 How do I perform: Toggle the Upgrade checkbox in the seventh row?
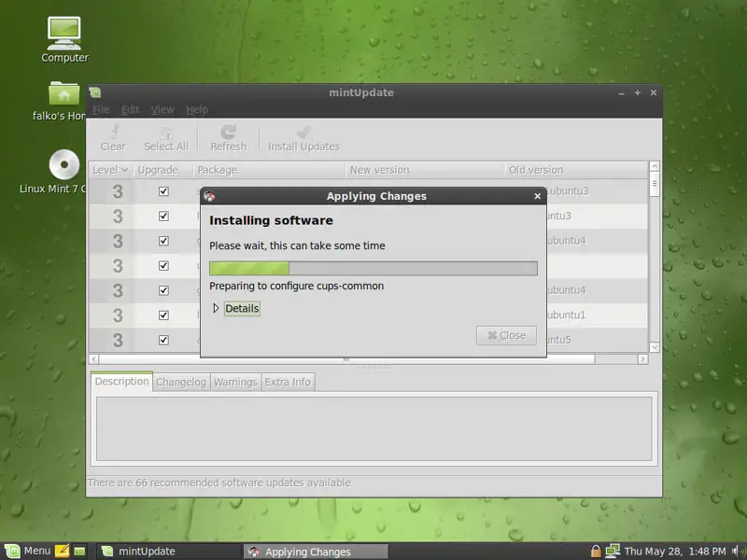click(x=163, y=340)
